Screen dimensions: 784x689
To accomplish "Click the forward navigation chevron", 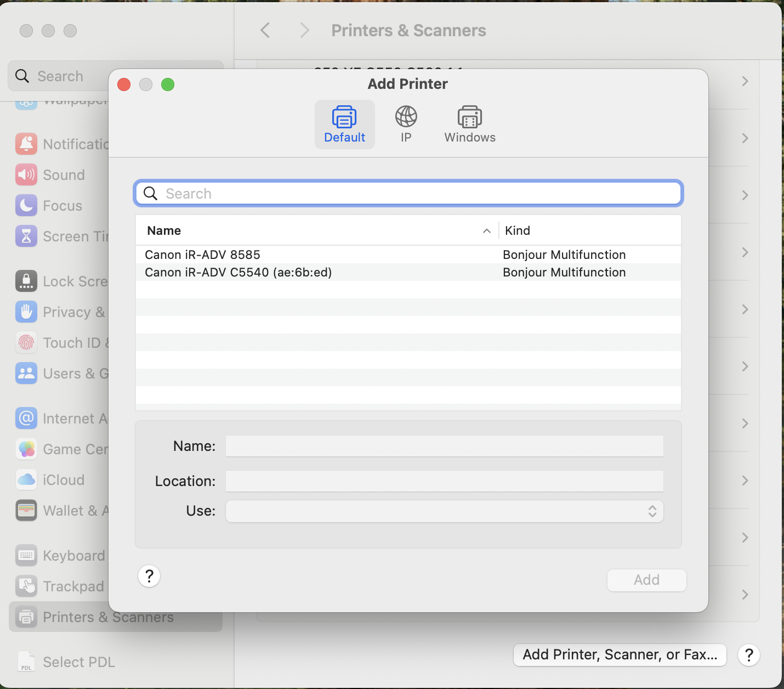I will (x=304, y=30).
